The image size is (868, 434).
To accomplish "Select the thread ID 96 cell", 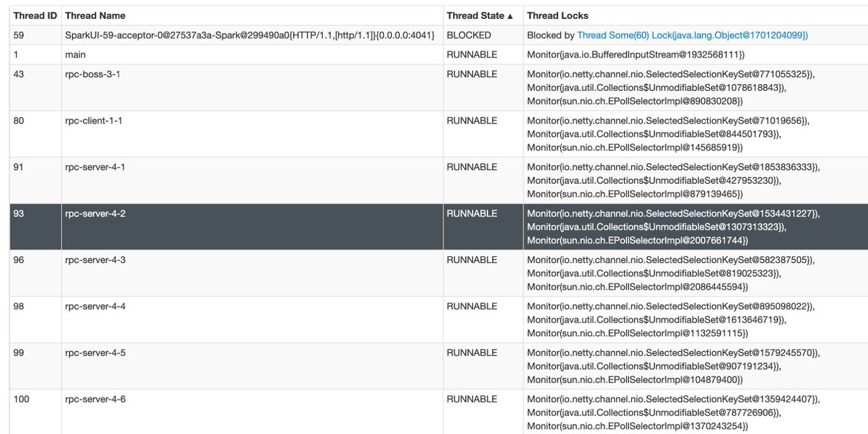I will click(x=19, y=260).
